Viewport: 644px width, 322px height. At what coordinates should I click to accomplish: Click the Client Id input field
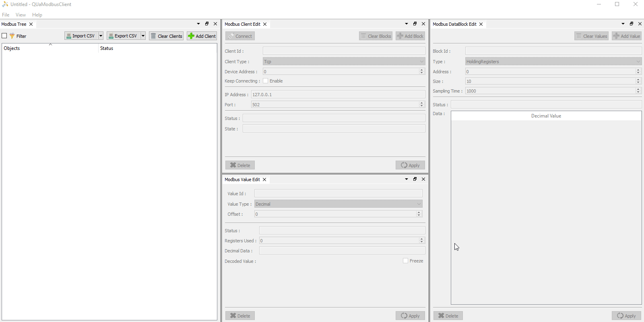coord(344,51)
